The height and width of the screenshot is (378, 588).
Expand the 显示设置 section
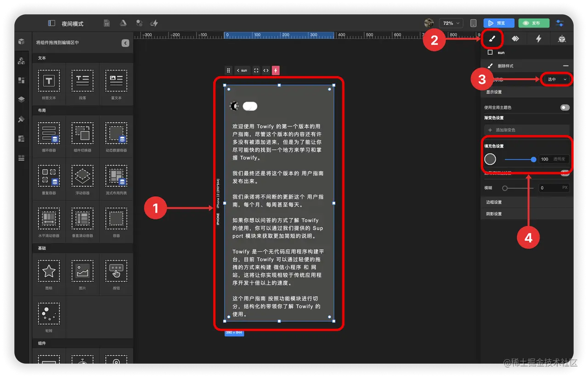(527, 92)
